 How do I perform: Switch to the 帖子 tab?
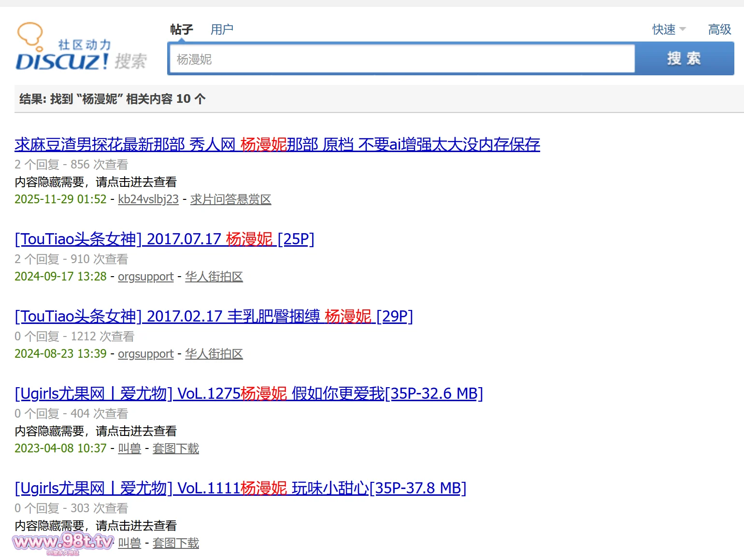click(182, 29)
